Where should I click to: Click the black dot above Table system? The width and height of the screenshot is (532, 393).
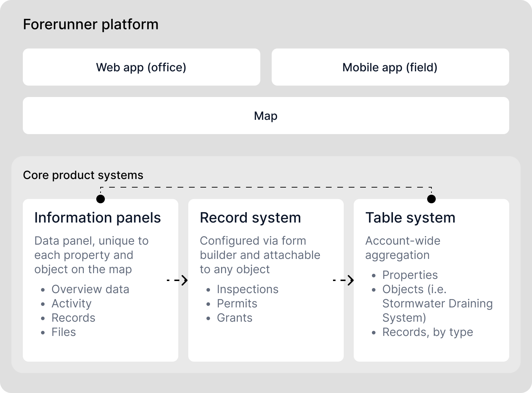[431, 199]
